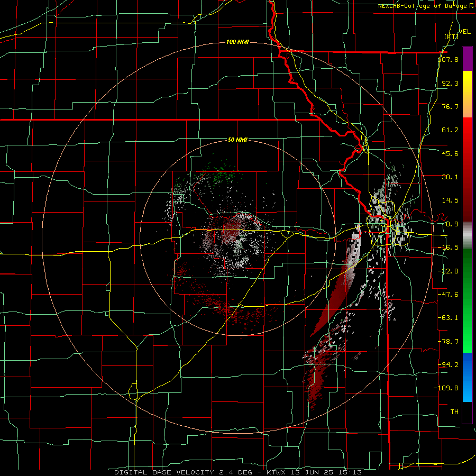Click the 45.6 legend value
The height and width of the screenshot is (476, 476).
coord(450,153)
